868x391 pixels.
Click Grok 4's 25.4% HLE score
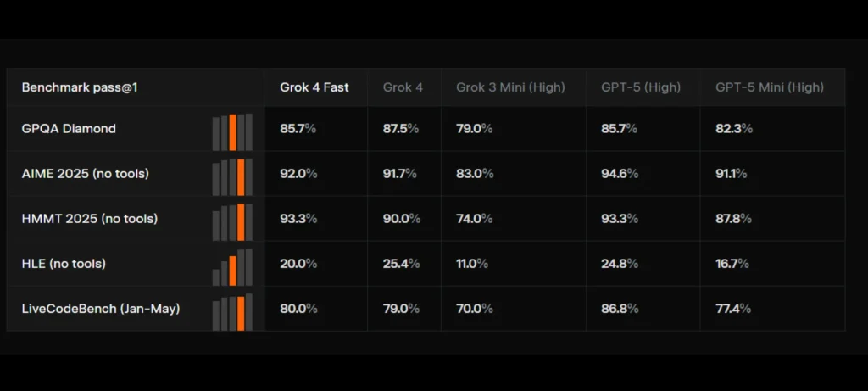401,264
